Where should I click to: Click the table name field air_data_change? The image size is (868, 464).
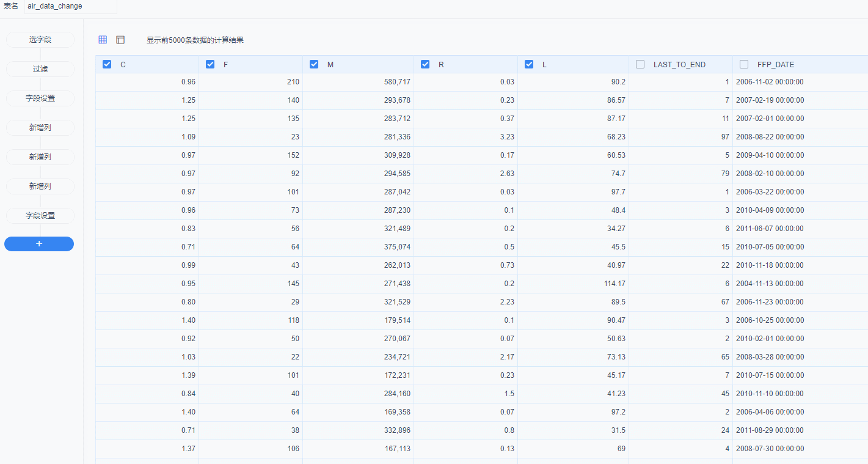tap(70, 6)
